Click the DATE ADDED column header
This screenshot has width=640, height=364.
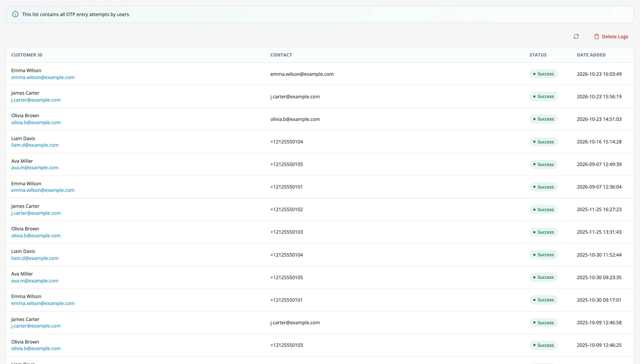[x=591, y=55]
